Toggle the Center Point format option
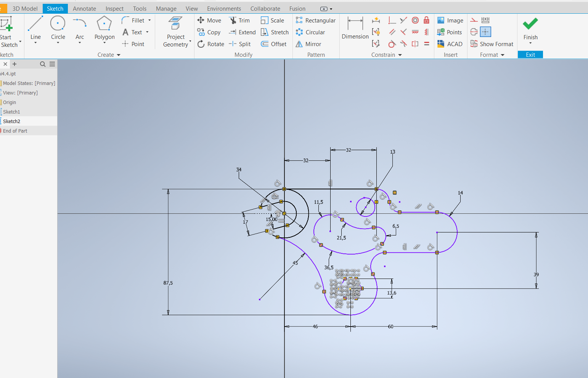This screenshot has height=378, width=588. [485, 32]
